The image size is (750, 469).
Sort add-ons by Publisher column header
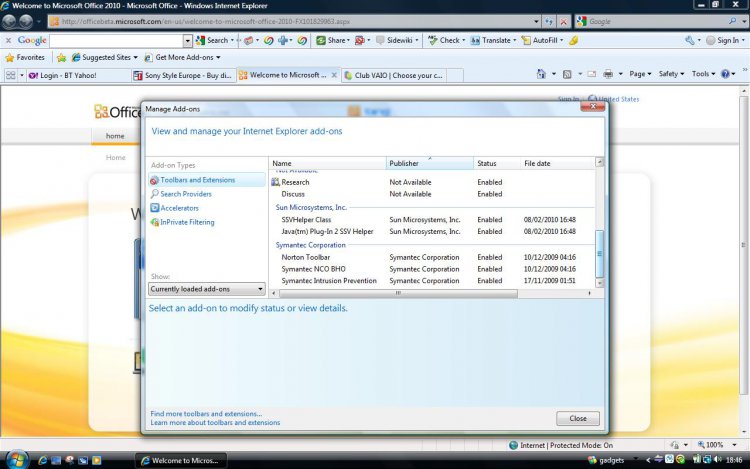(x=430, y=164)
